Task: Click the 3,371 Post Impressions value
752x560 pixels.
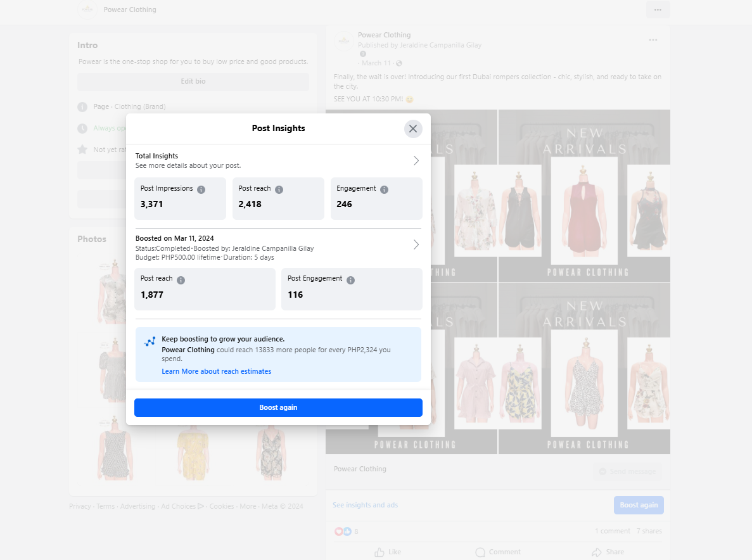Action: (151, 204)
